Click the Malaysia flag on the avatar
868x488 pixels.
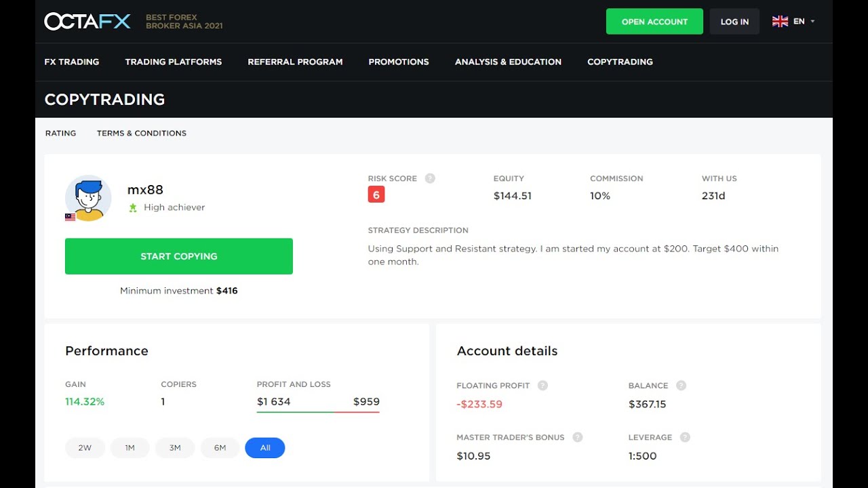pos(70,217)
